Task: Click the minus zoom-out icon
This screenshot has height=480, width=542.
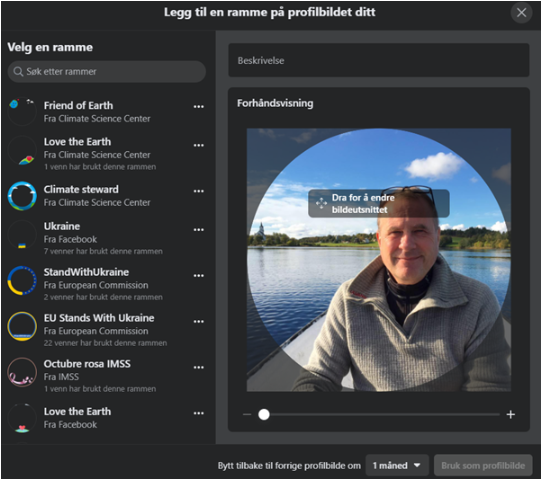Action: pyautogui.click(x=247, y=414)
